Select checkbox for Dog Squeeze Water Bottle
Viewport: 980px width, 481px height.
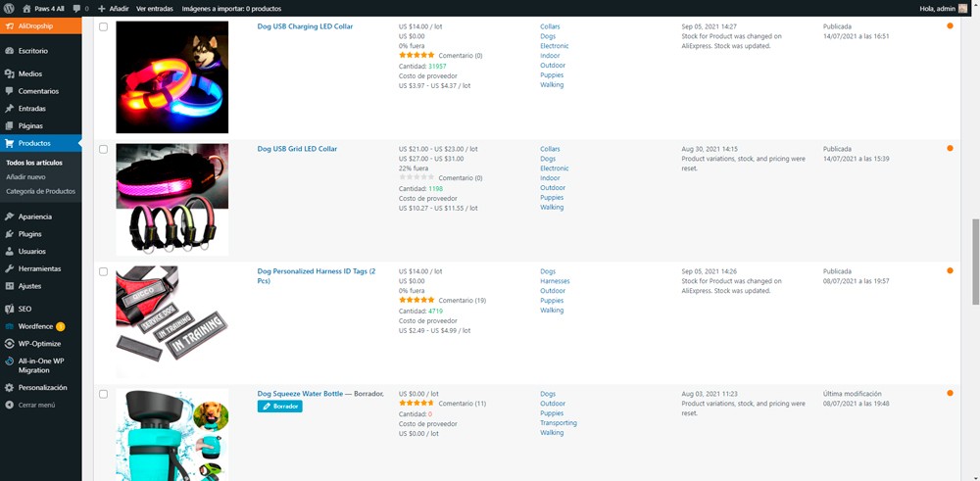103,394
